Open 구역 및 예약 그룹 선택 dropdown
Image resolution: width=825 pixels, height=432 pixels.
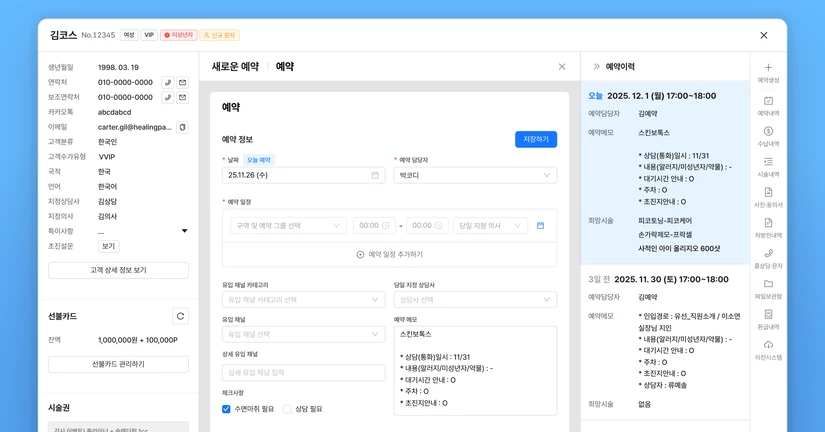(288, 225)
